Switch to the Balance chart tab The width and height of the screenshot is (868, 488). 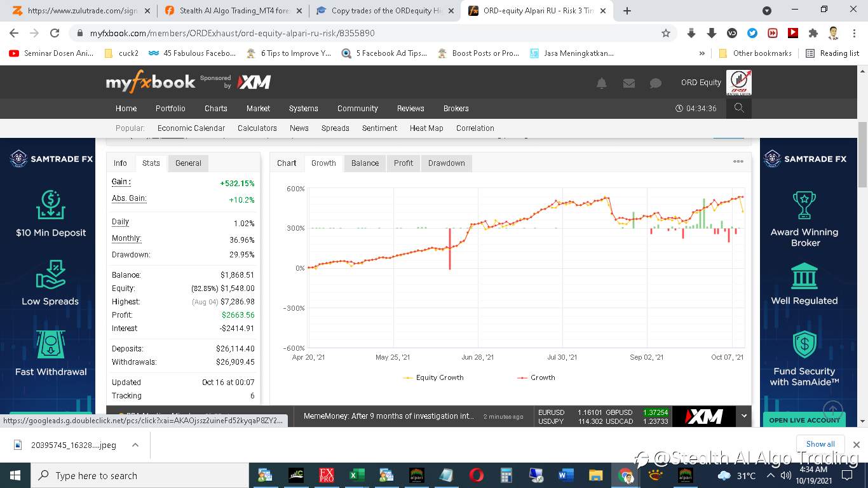pyautogui.click(x=365, y=163)
